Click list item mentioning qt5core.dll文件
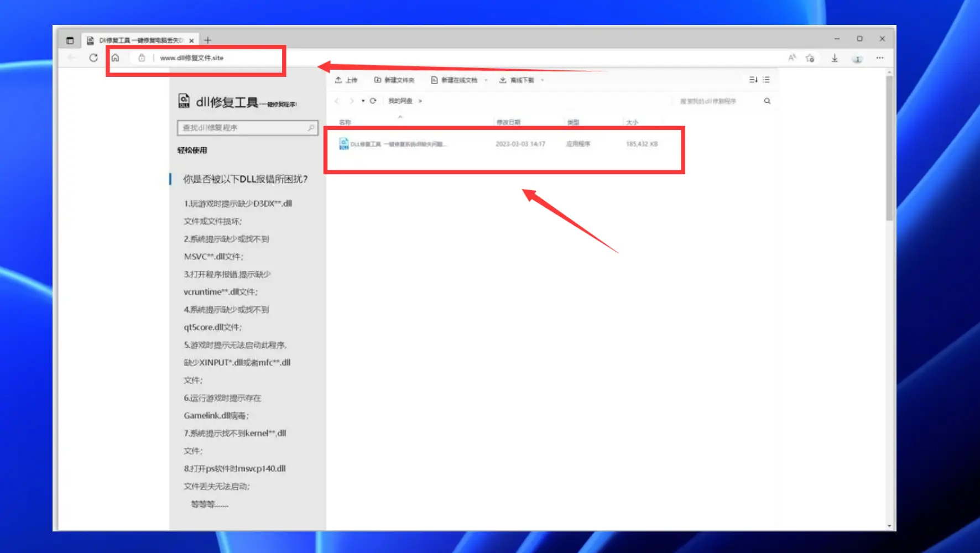This screenshot has height=553, width=980. [226, 319]
